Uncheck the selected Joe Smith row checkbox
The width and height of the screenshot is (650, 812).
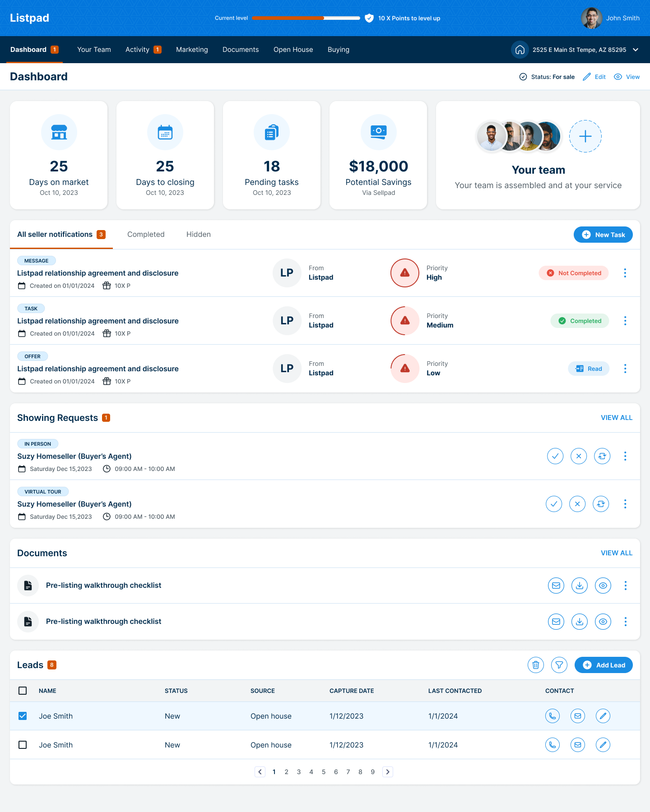[23, 716]
